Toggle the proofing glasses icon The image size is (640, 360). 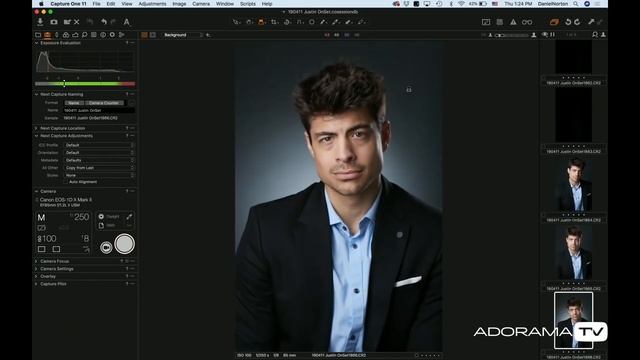[x=527, y=22]
